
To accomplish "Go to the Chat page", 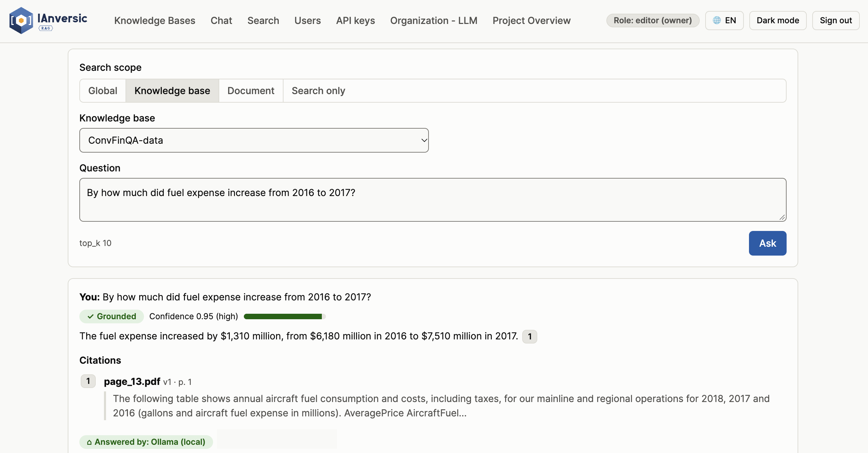I will (x=221, y=21).
